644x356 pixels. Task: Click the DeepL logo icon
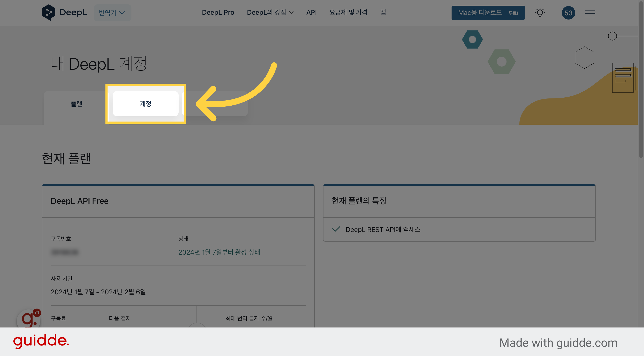(48, 13)
